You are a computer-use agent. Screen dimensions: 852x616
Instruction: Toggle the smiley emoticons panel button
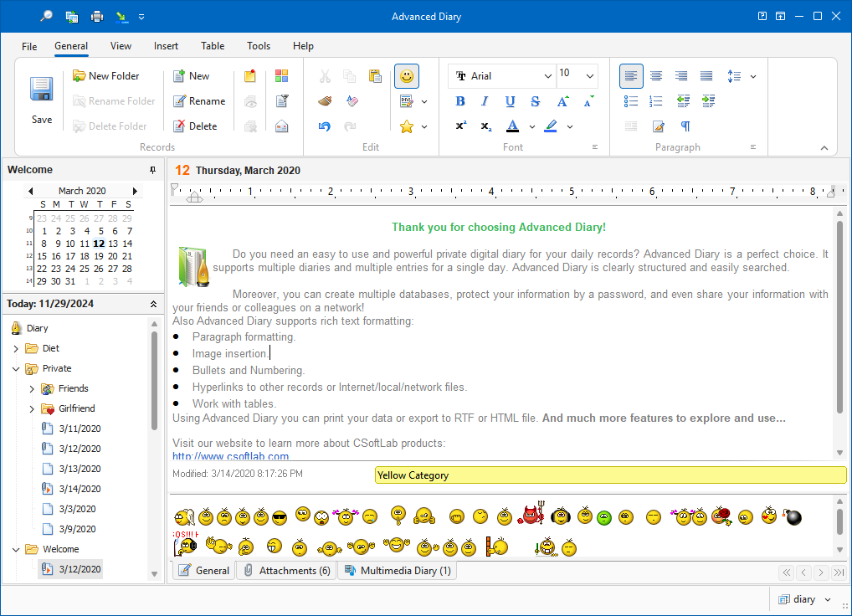(407, 76)
